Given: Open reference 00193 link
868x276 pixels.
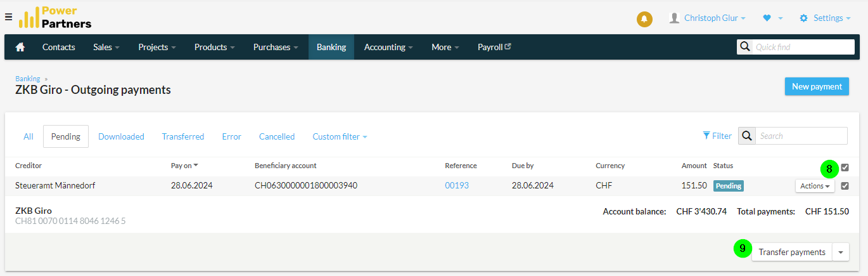Looking at the screenshot, I should [x=457, y=186].
